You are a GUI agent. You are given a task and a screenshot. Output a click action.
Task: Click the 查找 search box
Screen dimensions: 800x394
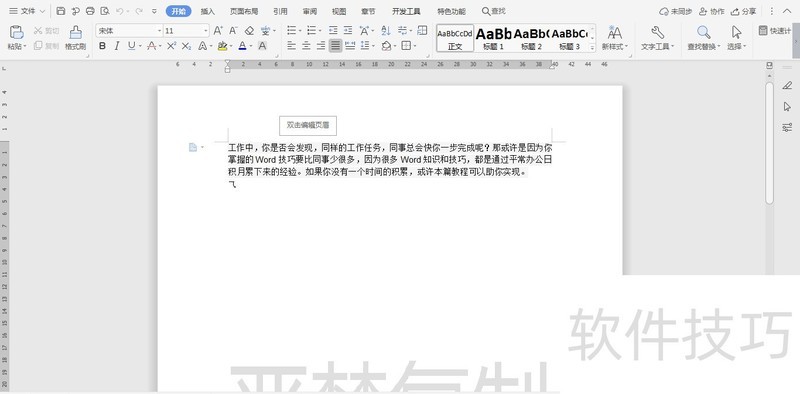[494, 11]
